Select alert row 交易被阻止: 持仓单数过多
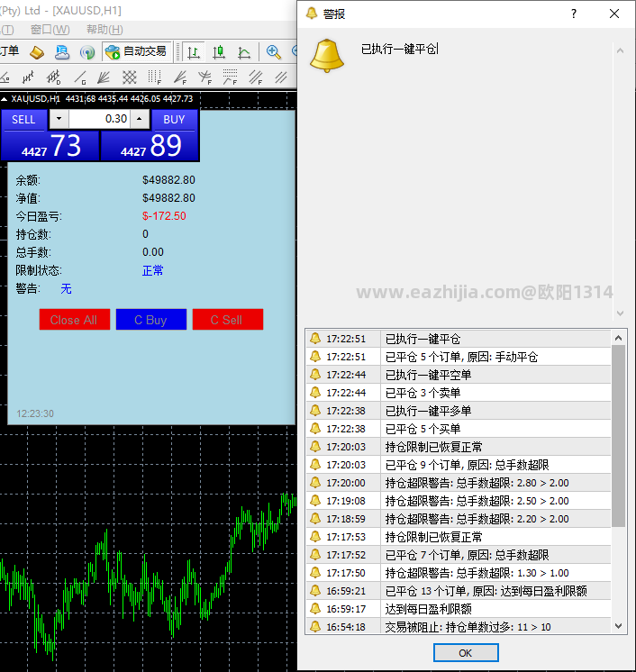 [459, 627]
